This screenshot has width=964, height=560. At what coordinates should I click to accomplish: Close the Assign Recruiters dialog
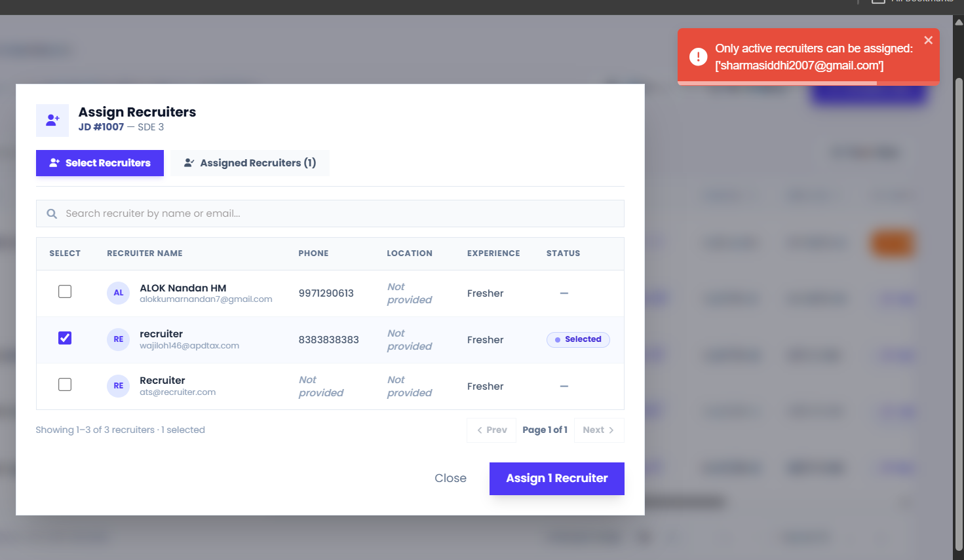(451, 479)
